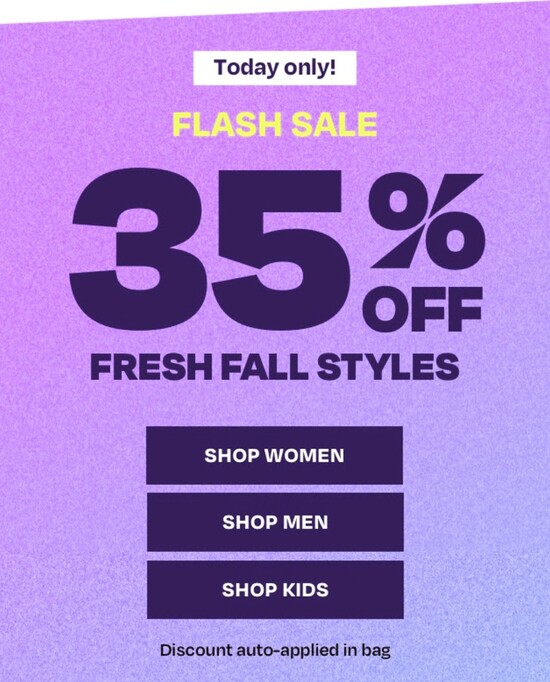The image size is (550, 682).
Task: Select the SHOP KIDS button
Action: 275,590
